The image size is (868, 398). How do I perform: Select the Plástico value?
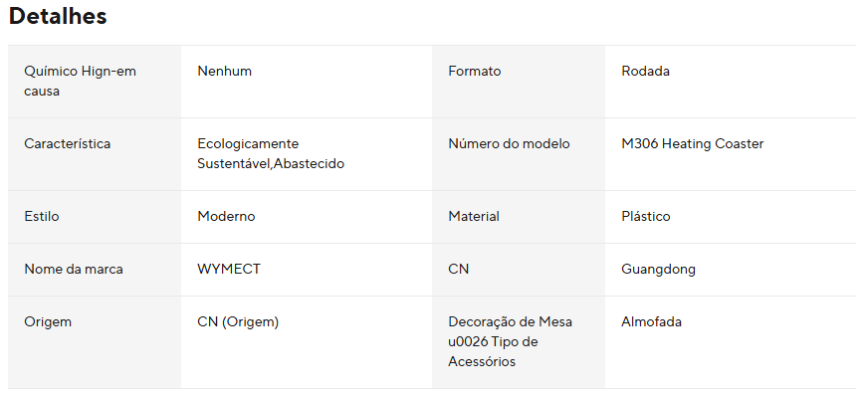point(645,216)
